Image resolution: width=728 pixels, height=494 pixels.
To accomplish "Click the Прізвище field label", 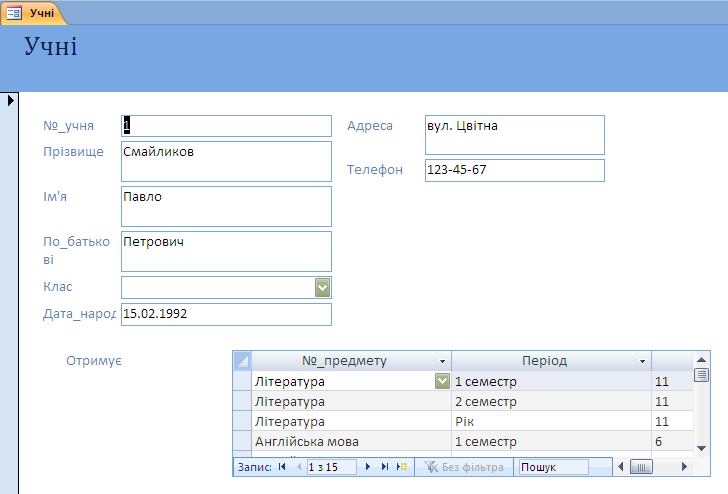I will click(73, 152).
